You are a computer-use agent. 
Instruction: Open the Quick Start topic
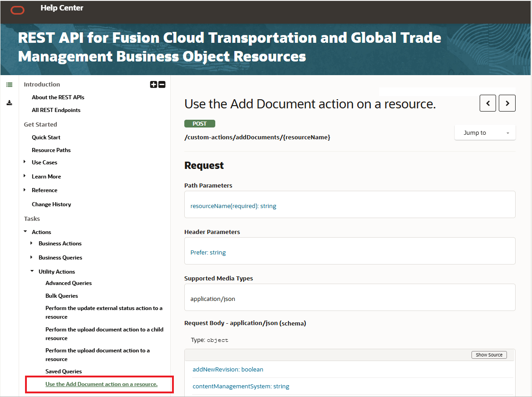coord(46,137)
